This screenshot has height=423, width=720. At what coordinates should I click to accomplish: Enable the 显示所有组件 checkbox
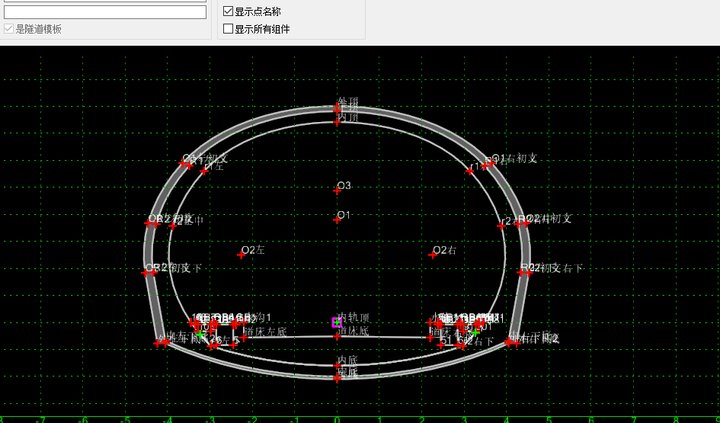coord(228,29)
